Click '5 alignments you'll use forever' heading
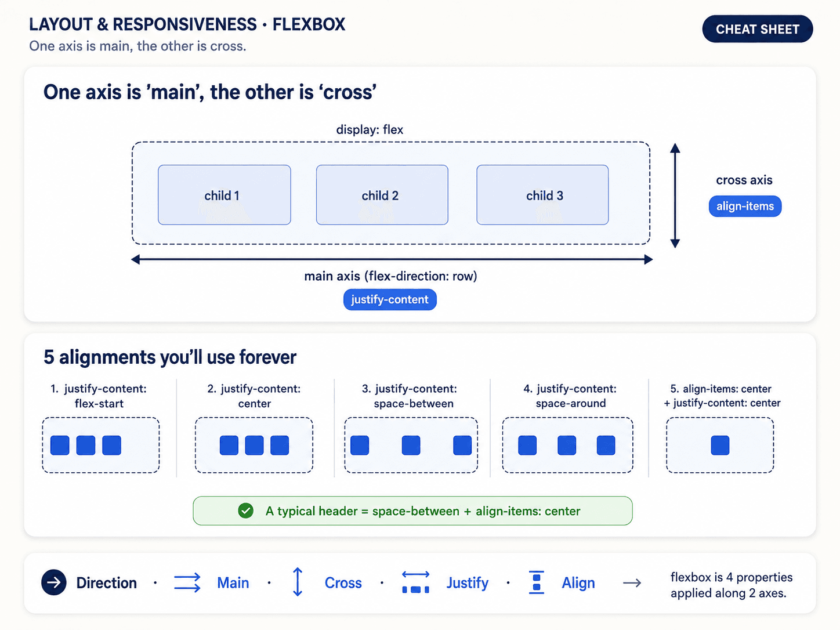Screen dimensions: 840x630 [x=170, y=357]
